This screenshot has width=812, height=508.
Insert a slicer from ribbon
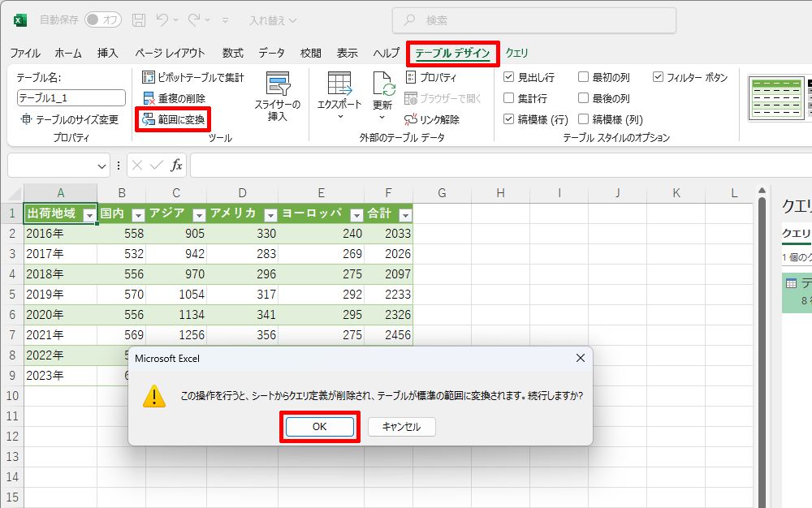pos(278,96)
